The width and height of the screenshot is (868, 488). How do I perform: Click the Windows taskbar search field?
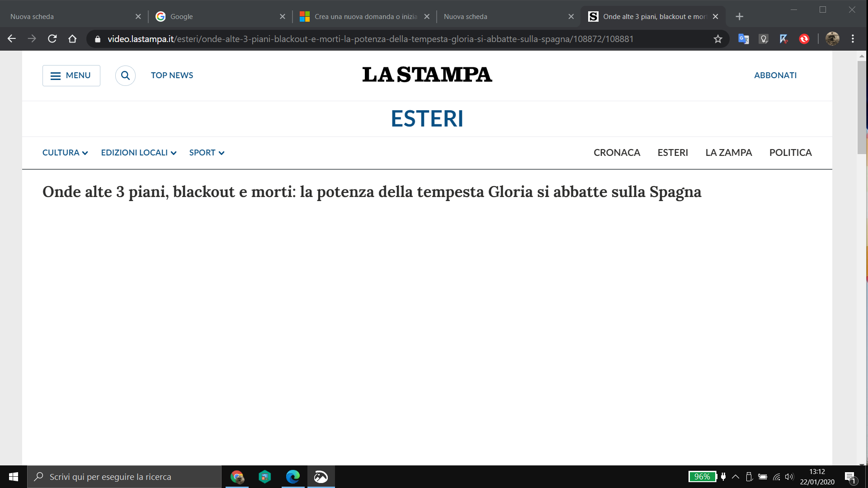point(124,477)
